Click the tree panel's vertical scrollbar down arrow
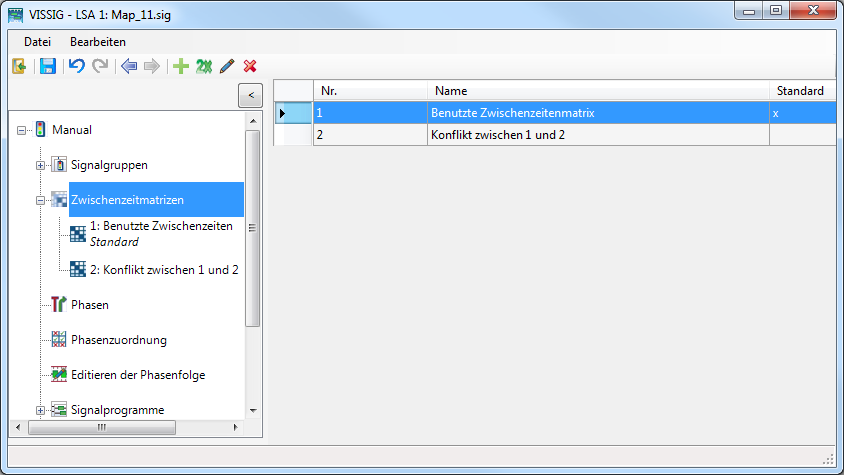 tap(253, 410)
